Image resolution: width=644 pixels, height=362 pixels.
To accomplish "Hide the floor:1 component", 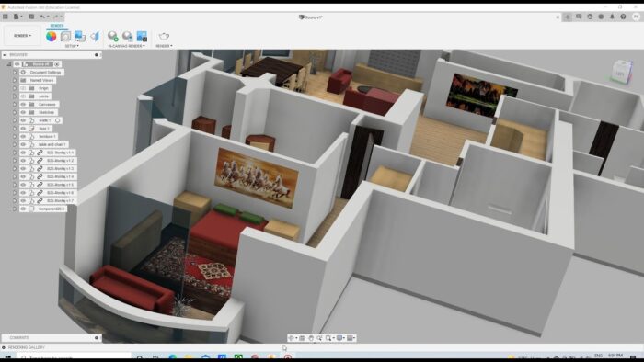I will [23, 129].
